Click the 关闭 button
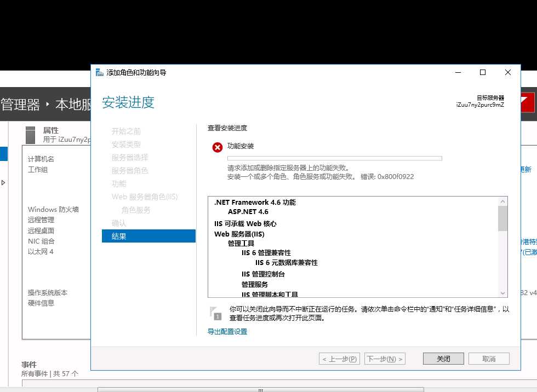The width and height of the screenshot is (537, 392). tap(443, 359)
